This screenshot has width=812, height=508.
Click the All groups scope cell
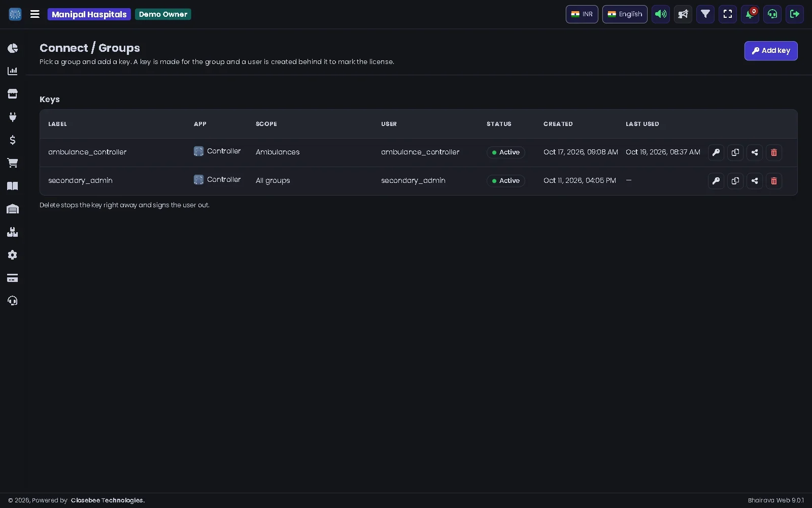coord(273,180)
